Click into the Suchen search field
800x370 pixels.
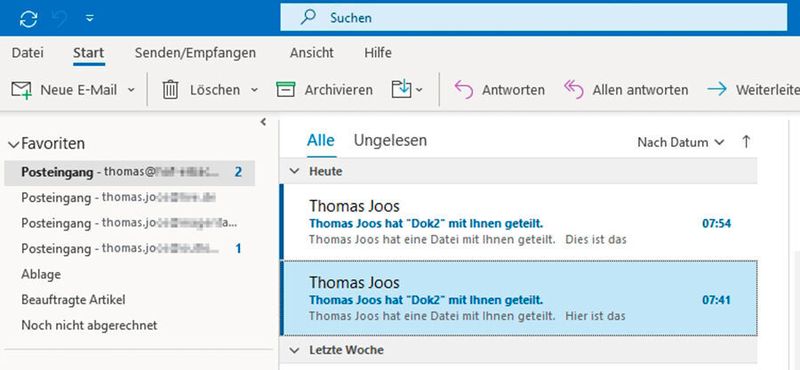[x=533, y=18]
